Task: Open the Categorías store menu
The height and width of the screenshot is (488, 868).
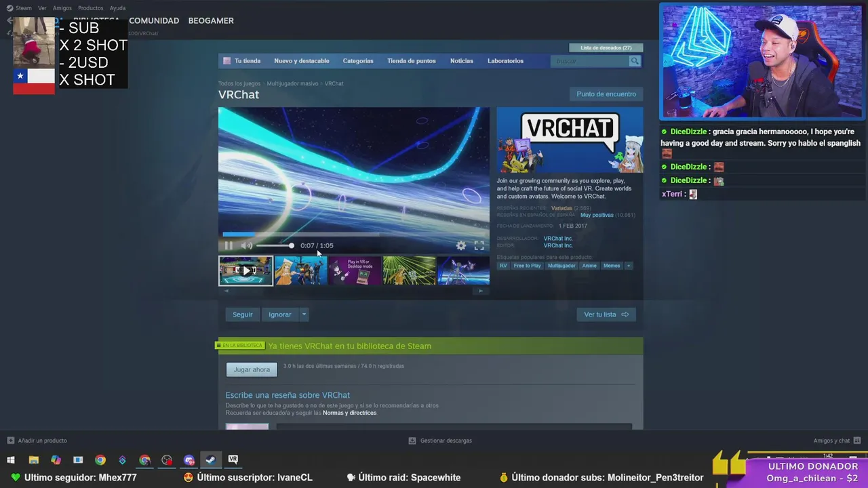Action: coord(358,61)
